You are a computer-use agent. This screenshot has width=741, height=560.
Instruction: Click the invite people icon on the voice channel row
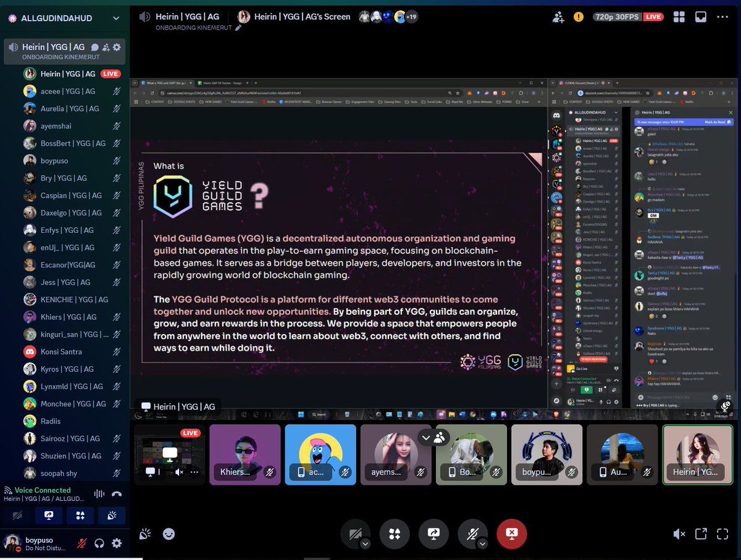(106, 47)
